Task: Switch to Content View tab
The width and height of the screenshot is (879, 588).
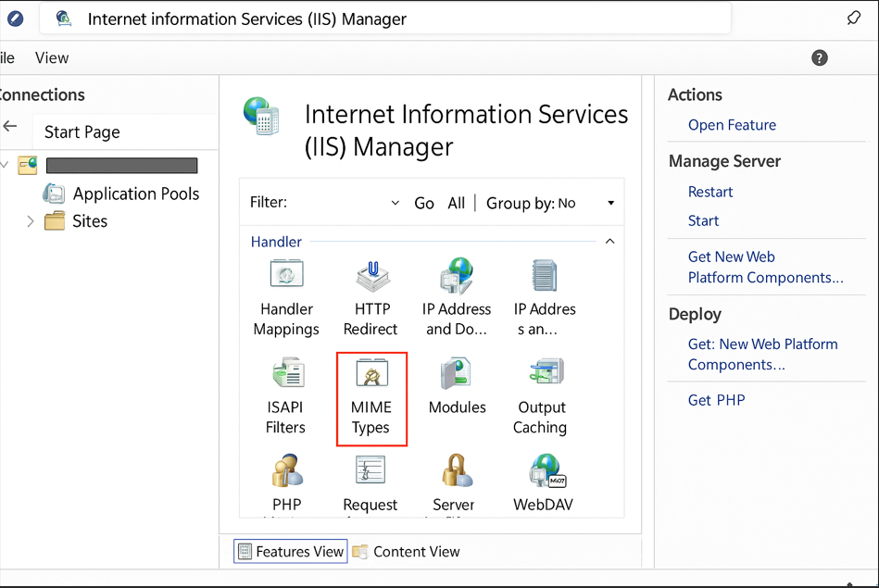Action: pyautogui.click(x=407, y=552)
